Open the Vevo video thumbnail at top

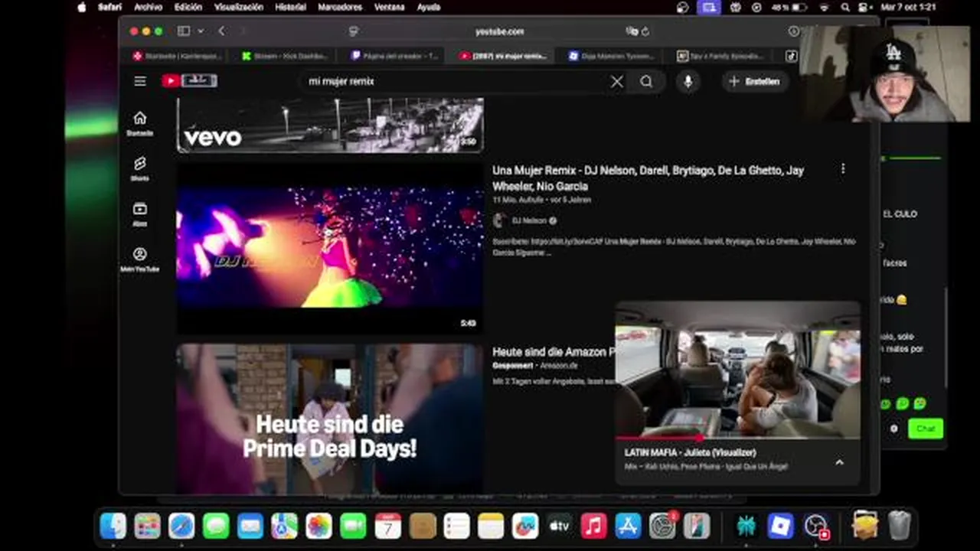[x=330, y=125]
